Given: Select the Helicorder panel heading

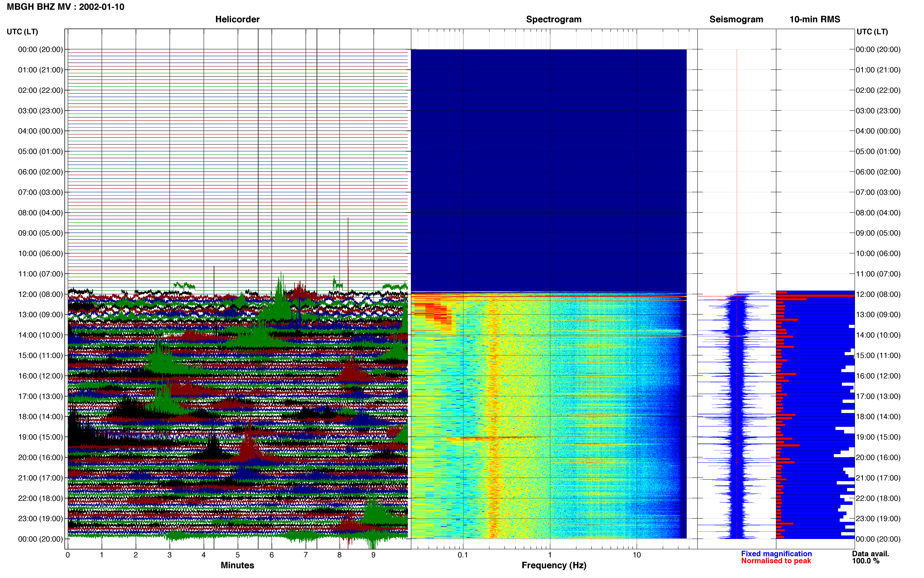Looking at the screenshot, I should pos(237,19).
